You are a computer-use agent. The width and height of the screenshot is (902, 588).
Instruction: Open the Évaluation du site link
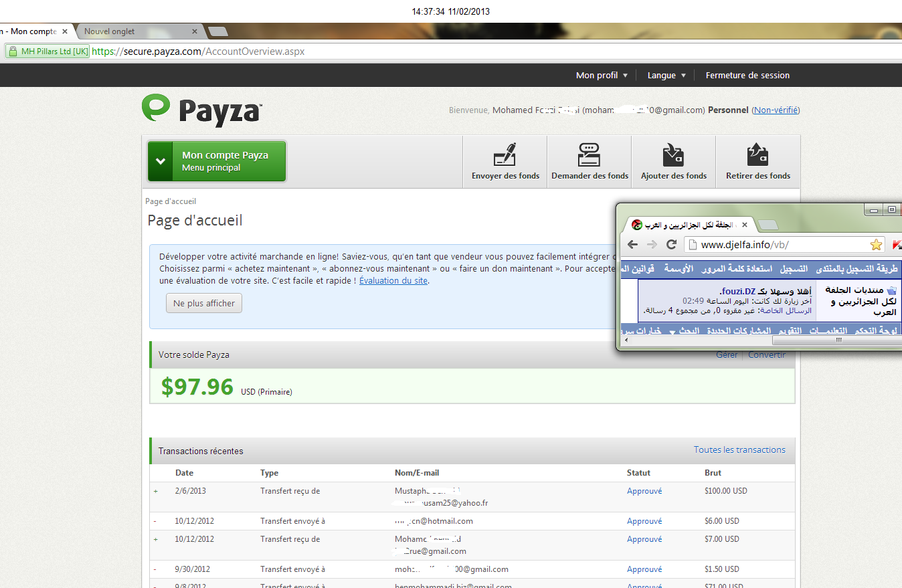coord(393,281)
